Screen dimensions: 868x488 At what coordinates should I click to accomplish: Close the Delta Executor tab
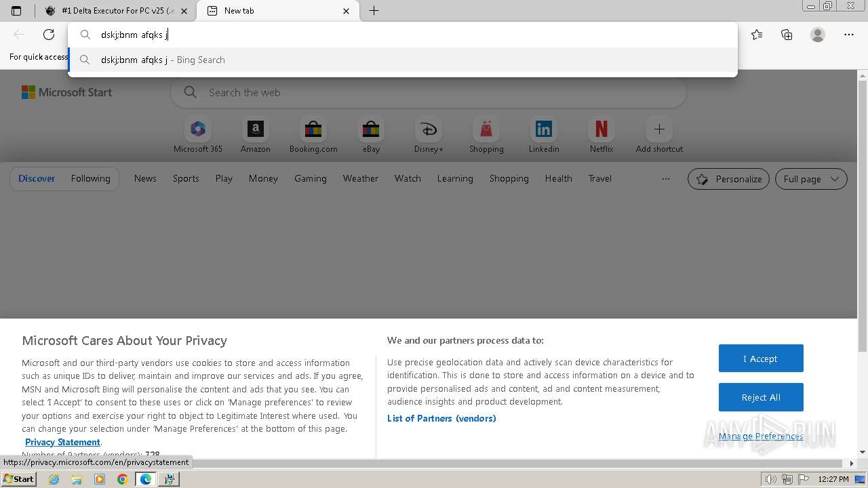coord(184,11)
